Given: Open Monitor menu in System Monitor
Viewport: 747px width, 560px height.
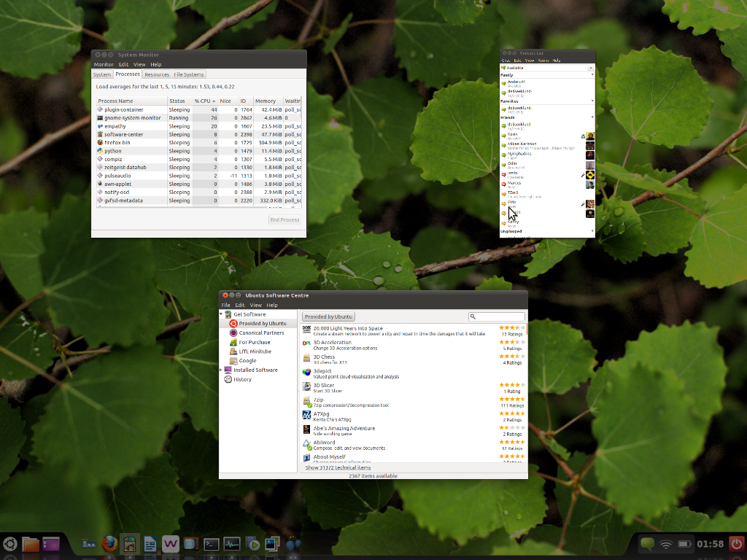Looking at the screenshot, I should click(x=104, y=65).
